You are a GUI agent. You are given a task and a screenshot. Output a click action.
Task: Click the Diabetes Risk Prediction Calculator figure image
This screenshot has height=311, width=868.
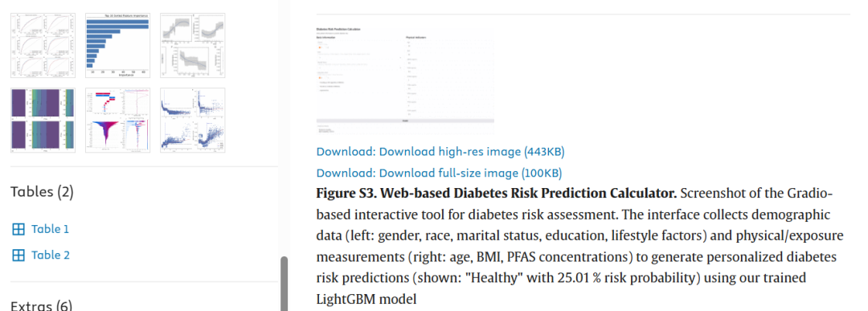point(405,80)
